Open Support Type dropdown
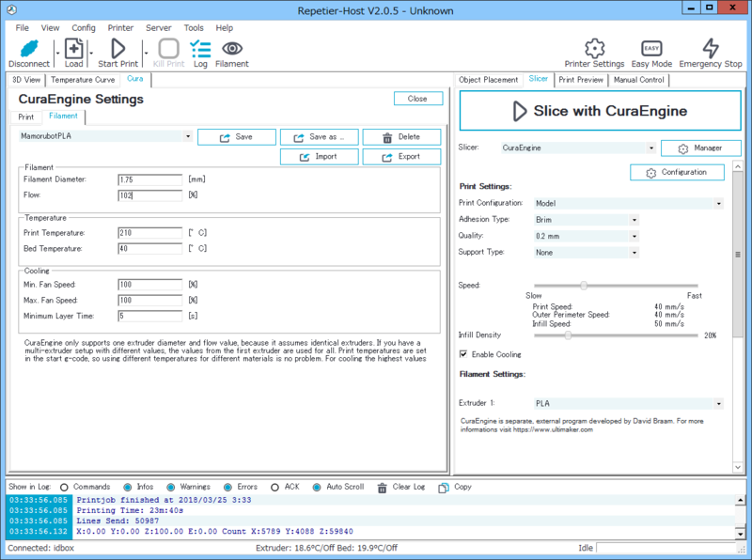The width and height of the screenshot is (752, 560). 634,252
